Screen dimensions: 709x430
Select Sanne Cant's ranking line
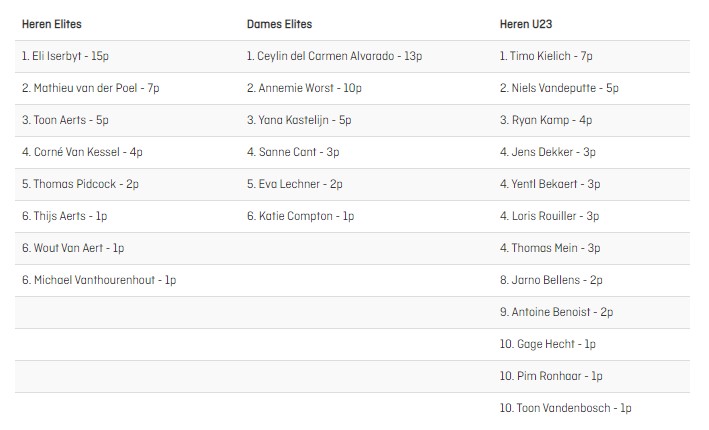coord(293,152)
